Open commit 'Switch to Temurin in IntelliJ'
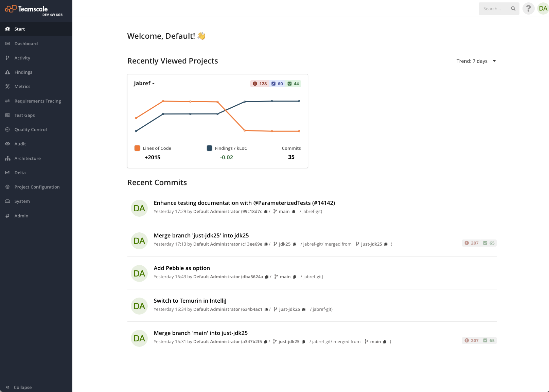Viewport: 549px width, 392px height. pos(190,301)
